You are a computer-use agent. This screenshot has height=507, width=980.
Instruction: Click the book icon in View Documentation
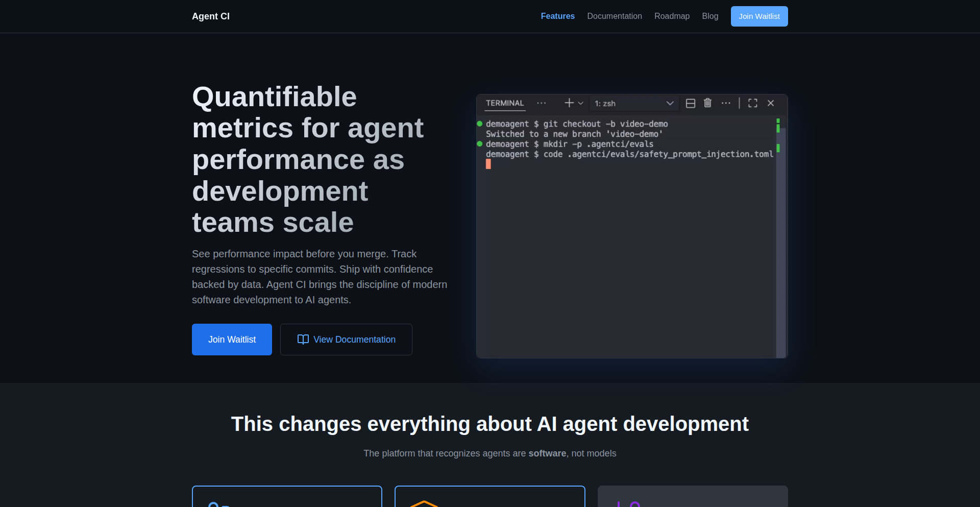(303, 340)
